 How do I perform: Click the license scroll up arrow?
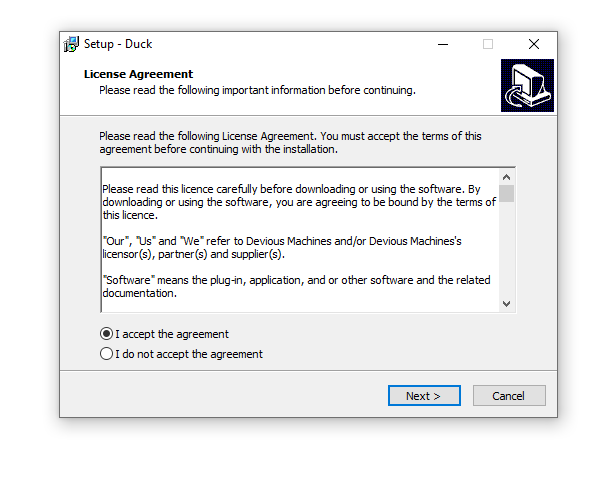[x=507, y=177]
